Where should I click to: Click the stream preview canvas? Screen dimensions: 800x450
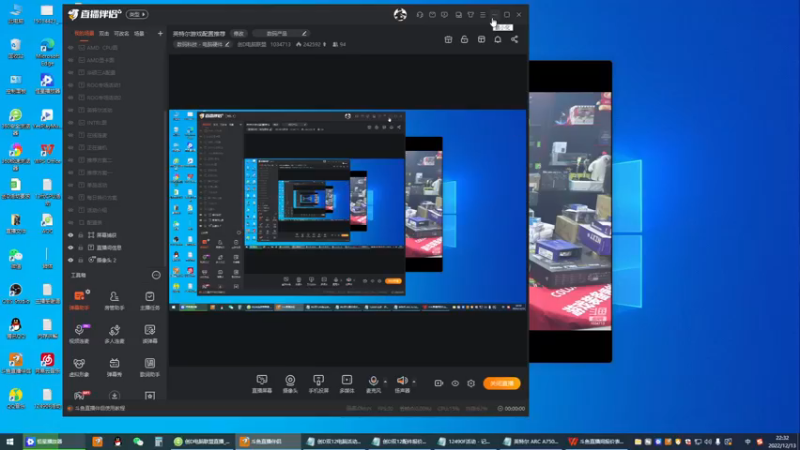[x=348, y=210]
